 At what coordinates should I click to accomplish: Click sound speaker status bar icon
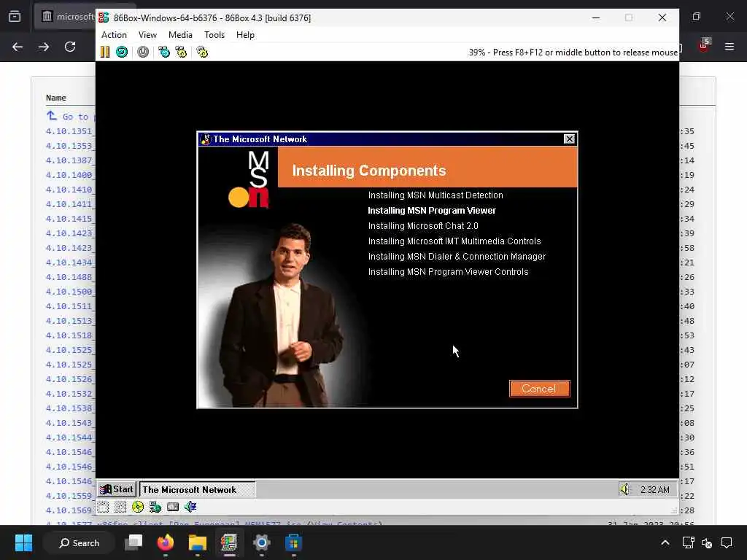point(190,507)
